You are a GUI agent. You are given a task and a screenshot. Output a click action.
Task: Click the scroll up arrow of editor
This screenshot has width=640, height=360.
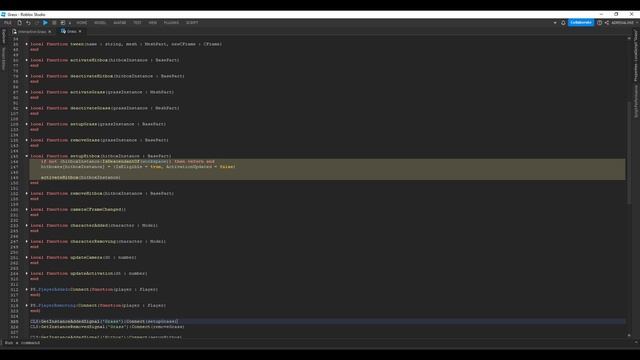629,38
